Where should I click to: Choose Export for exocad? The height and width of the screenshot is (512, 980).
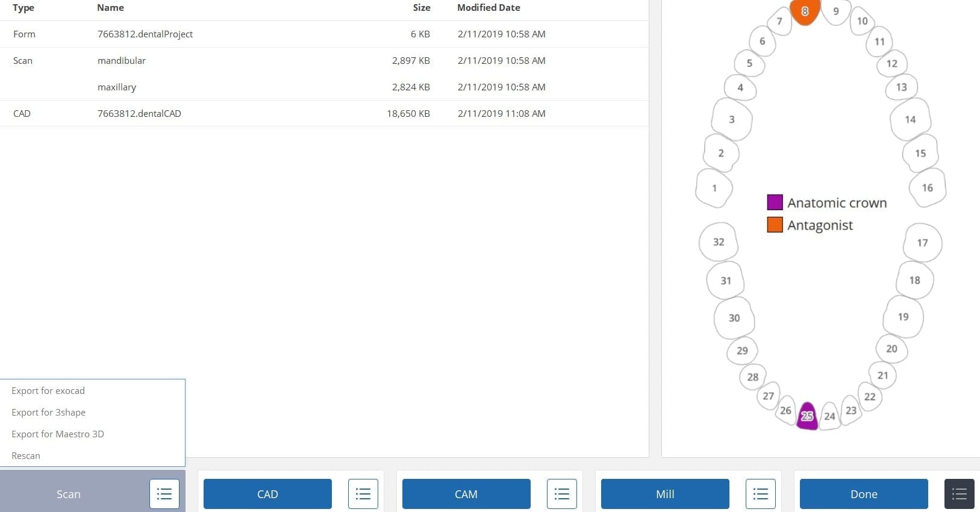pos(48,390)
